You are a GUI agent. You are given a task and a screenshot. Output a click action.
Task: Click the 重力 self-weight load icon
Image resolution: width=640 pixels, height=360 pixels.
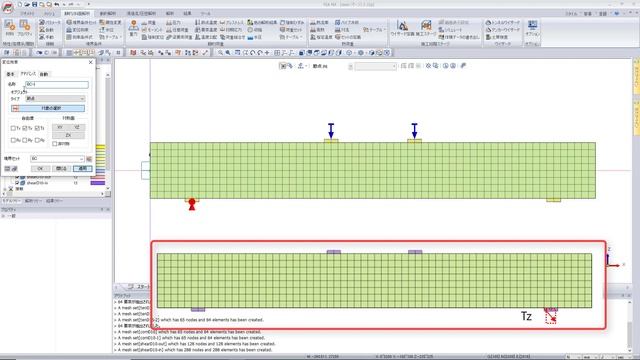coord(133,28)
